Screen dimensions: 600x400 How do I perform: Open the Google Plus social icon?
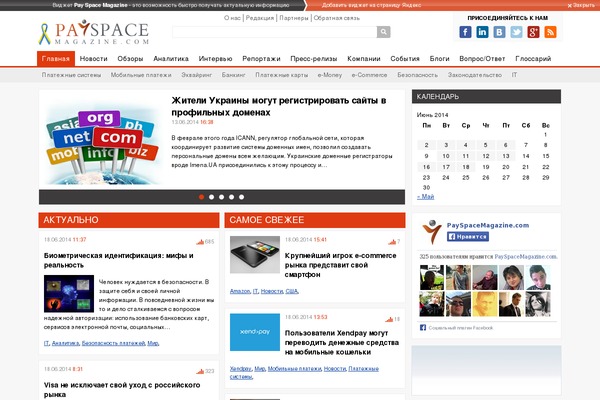click(533, 32)
